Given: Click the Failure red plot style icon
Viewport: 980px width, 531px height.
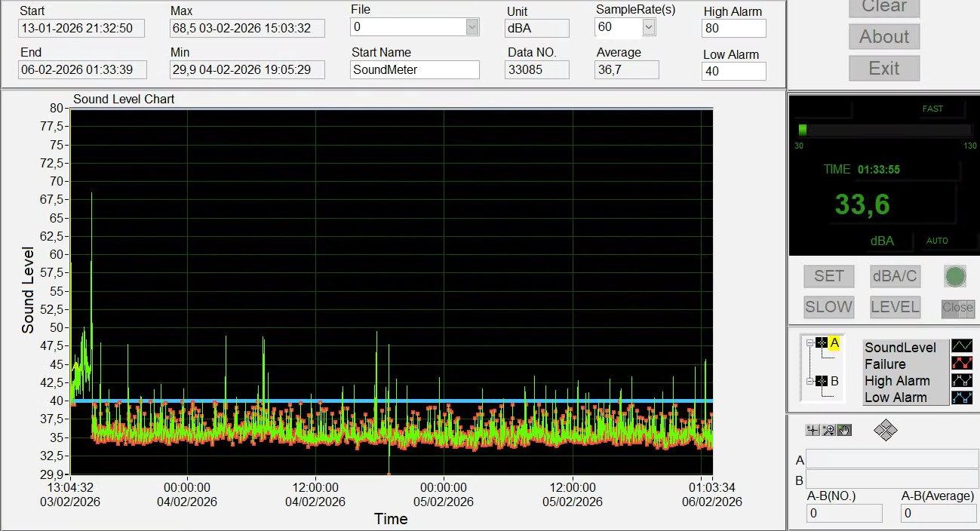Looking at the screenshot, I should pyautogui.click(x=962, y=364).
